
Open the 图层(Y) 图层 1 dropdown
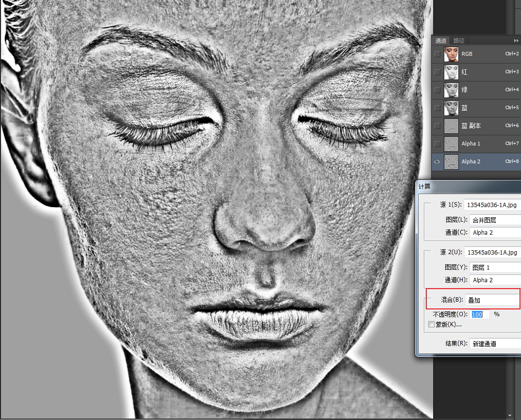pyautogui.click(x=495, y=267)
